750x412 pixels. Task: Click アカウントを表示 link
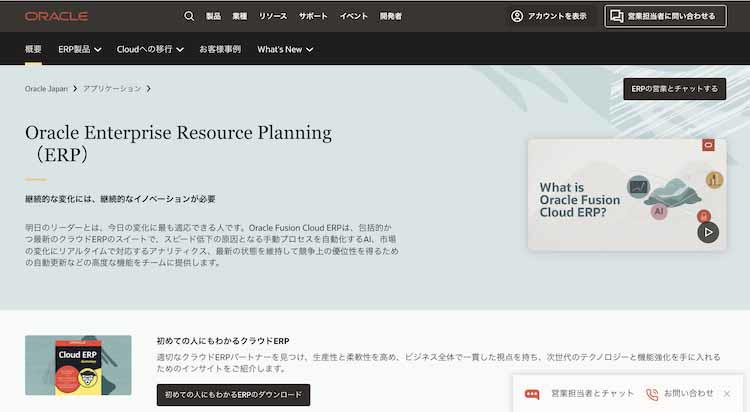(x=549, y=16)
